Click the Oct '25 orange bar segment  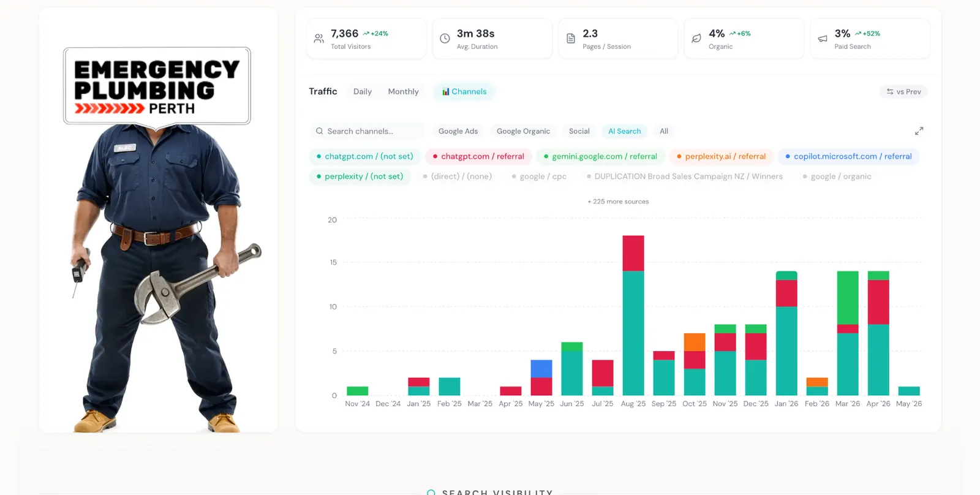tap(695, 342)
